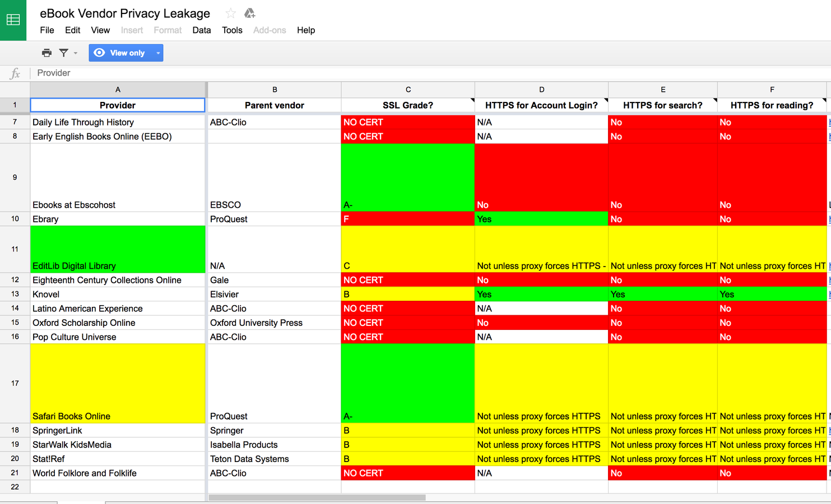Click the Add to Drive icon
This screenshot has width=831, height=504.
pos(250,13)
